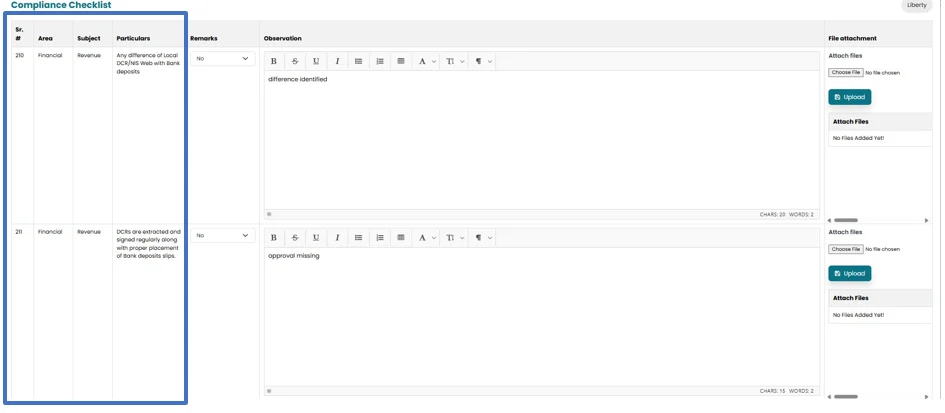Screen dimensions: 945x413
Task: Open paragraph format dropdown in row 210 editor
Action: [x=483, y=61]
